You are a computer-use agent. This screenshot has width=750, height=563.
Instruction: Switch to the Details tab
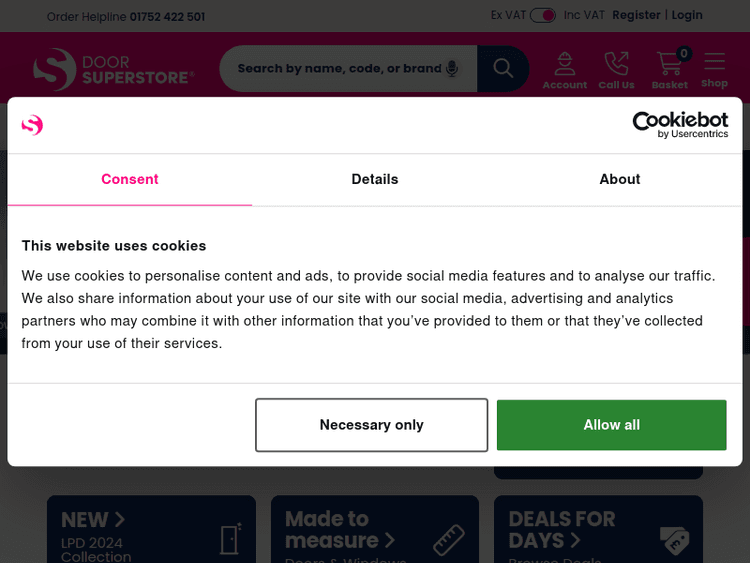pyautogui.click(x=375, y=179)
